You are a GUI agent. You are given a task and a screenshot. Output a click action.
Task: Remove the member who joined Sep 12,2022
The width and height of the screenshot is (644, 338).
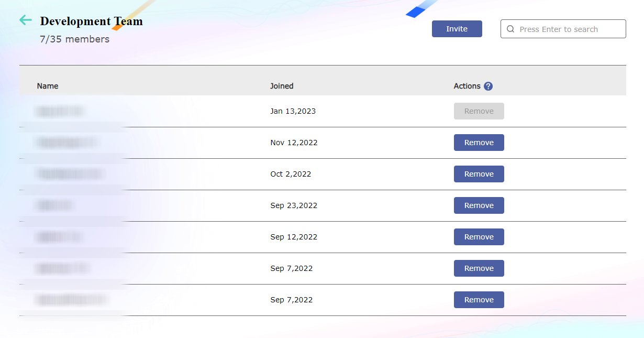tap(479, 237)
